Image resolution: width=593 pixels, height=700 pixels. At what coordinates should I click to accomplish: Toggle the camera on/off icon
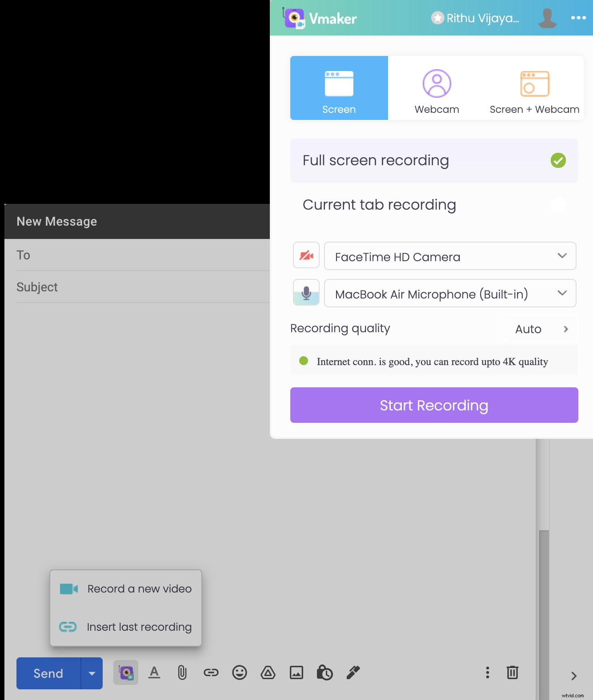[306, 255]
